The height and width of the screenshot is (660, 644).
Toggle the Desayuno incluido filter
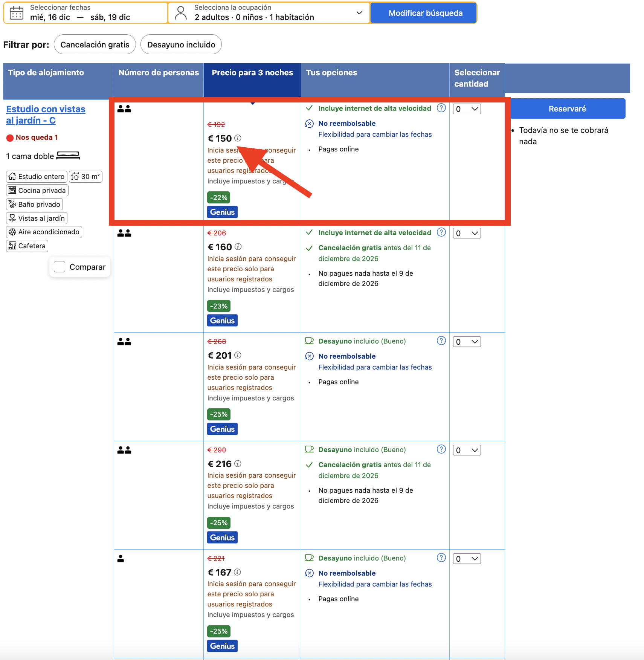pyautogui.click(x=181, y=44)
